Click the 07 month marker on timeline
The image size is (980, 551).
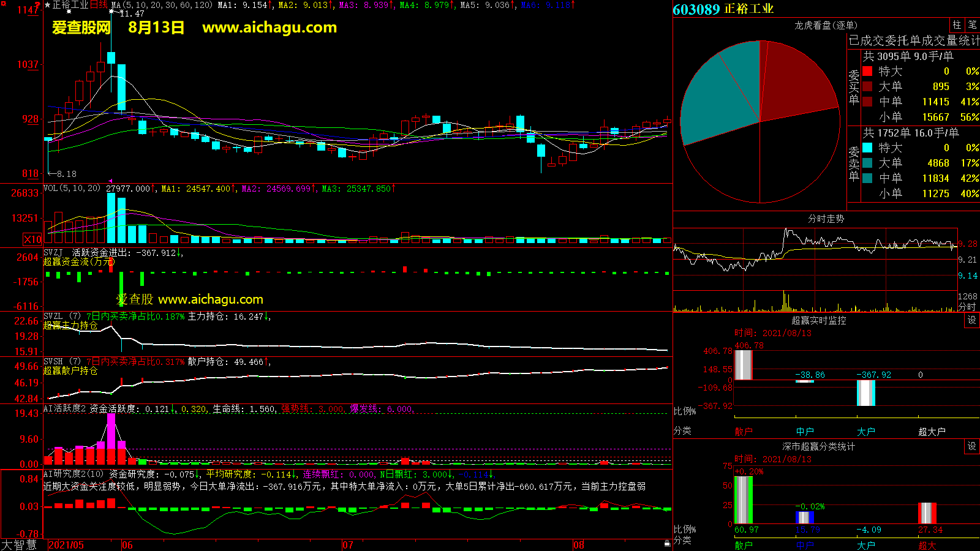348,545
